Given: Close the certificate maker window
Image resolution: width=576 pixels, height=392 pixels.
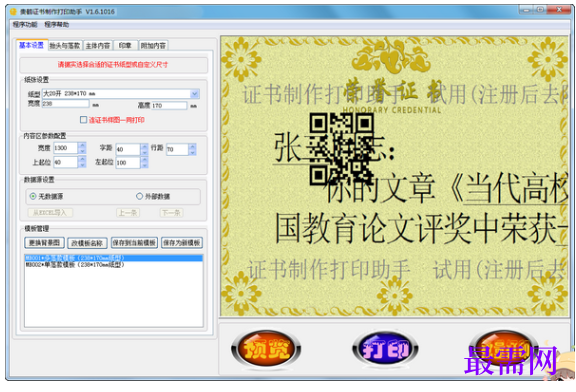Looking at the screenshot, I should (x=559, y=10).
